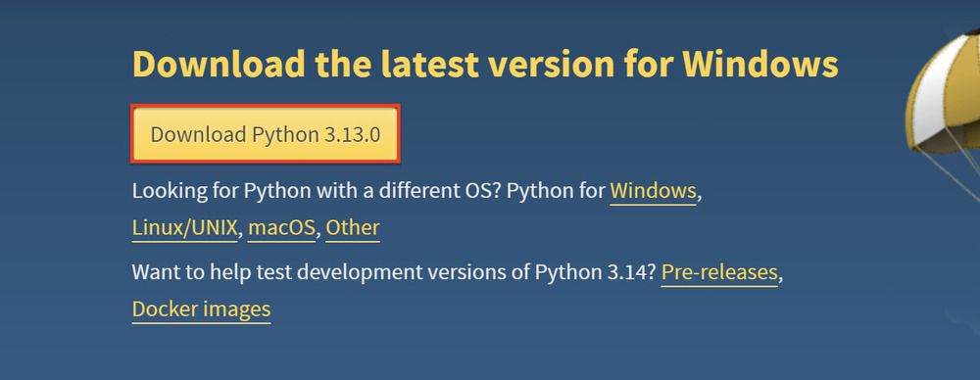Open the Windows downloads link
The width and height of the screenshot is (980, 380).
click(653, 191)
